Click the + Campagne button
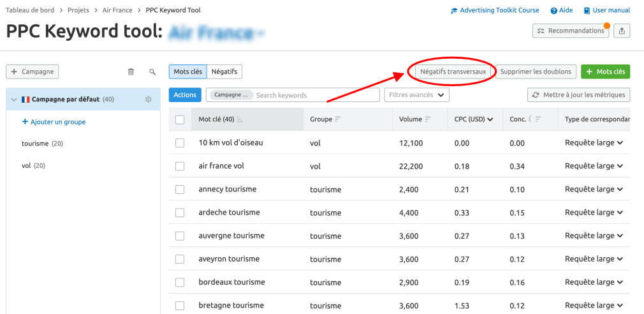The height and width of the screenshot is (314, 644). (x=33, y=71)
